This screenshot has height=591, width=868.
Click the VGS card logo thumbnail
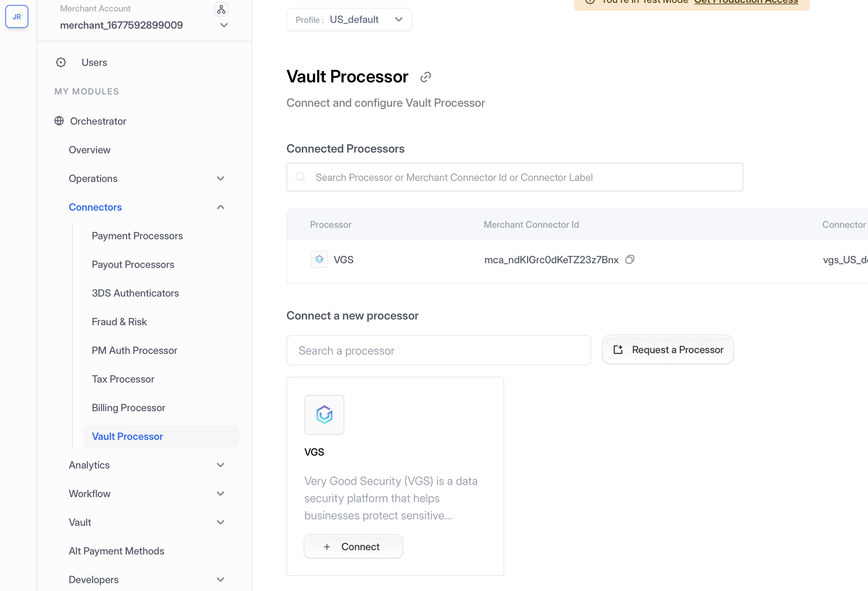point(324,415)
